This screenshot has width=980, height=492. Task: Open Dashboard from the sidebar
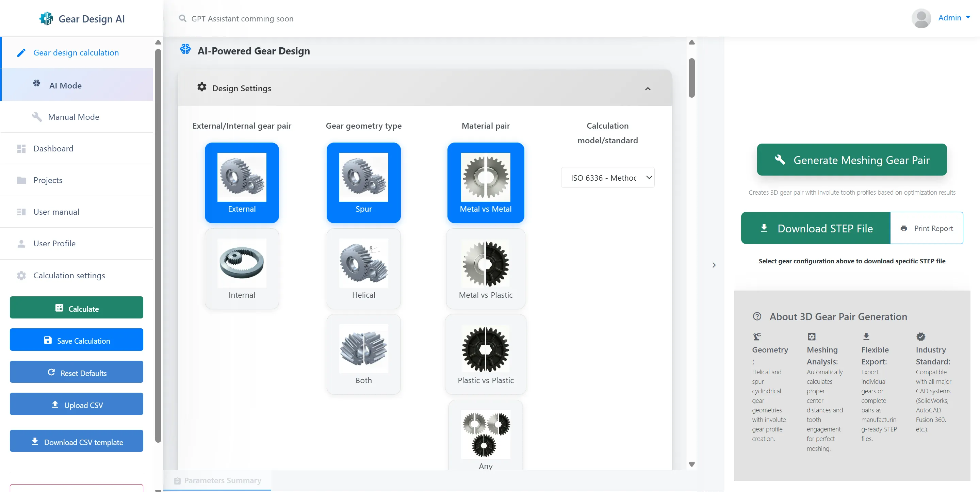(53, 148)
